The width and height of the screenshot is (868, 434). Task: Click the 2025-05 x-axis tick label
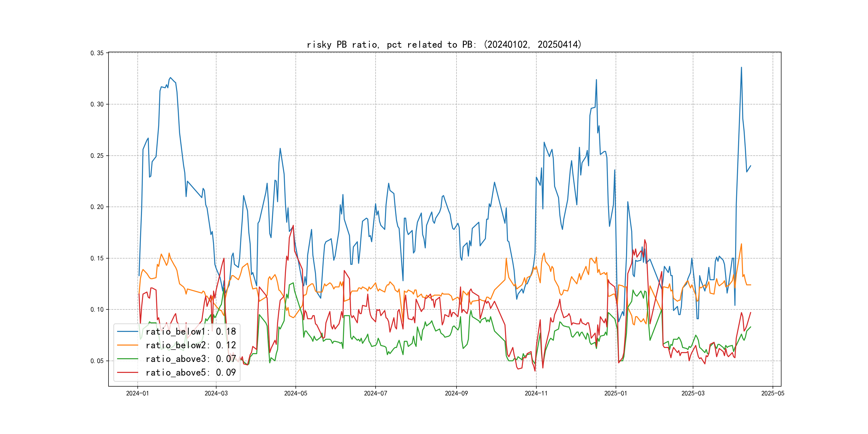[773, 393]
